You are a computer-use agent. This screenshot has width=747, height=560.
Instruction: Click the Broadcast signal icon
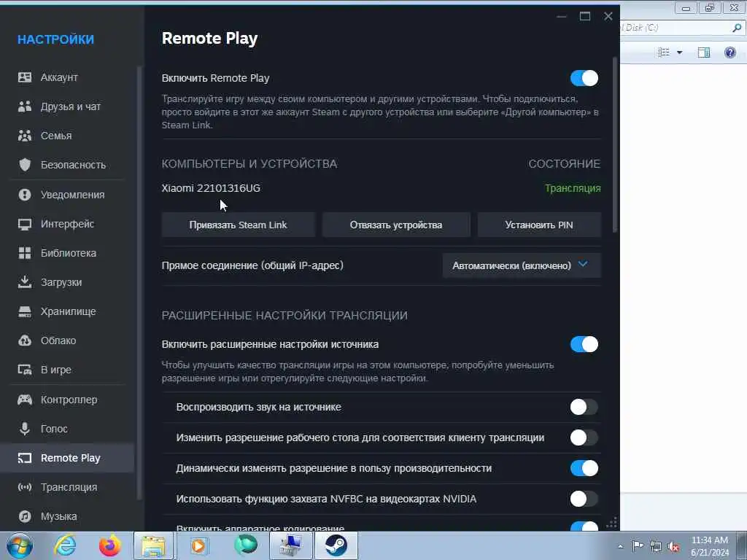(x=25, y=487)
